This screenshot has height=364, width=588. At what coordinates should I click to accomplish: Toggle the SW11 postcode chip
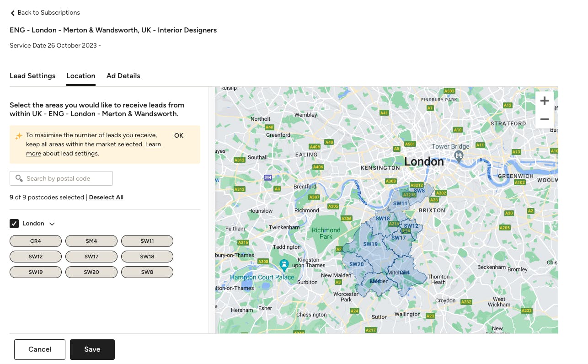point(147,241)
